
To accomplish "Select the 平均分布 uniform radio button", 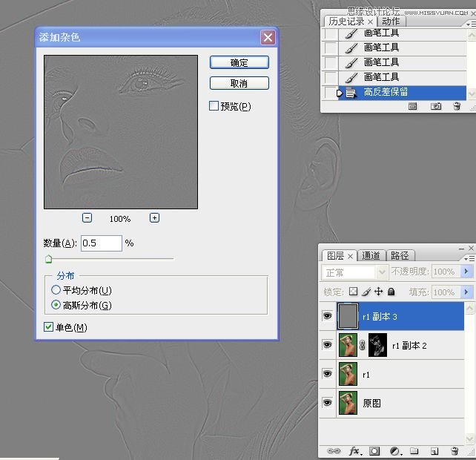I will pos(56,290).
